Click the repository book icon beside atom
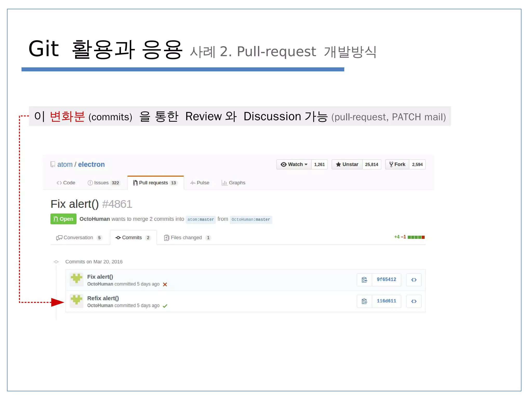This screenshot has height=399, width=532. [x=53, y=164]
